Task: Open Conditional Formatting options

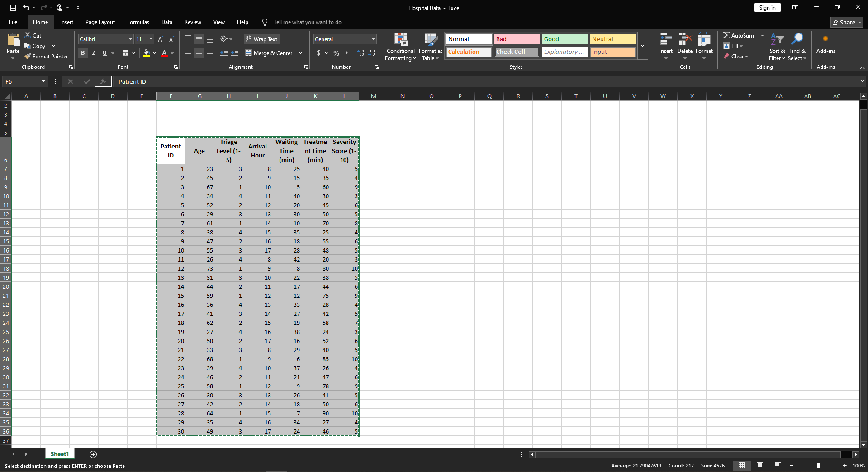Action: 400,47
